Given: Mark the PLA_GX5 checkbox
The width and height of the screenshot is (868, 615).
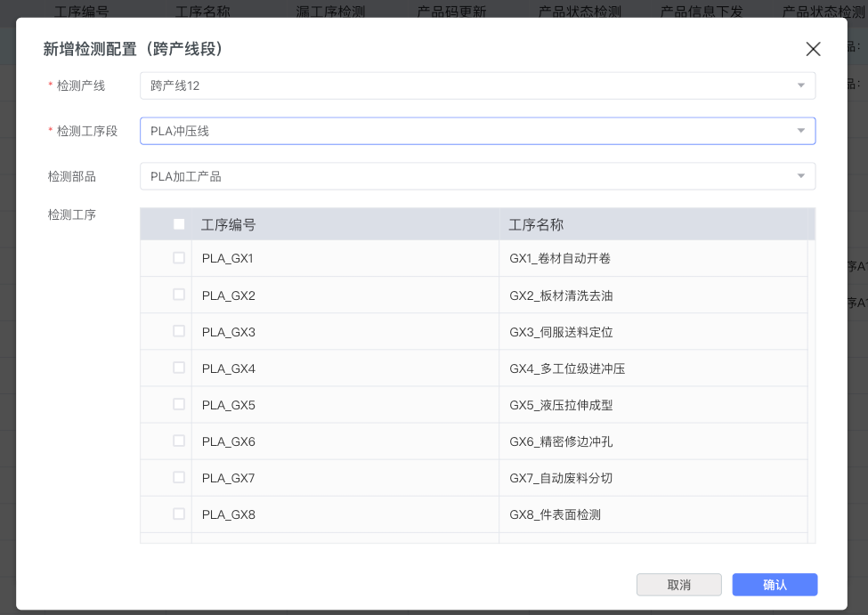Looking at the screenshot, I should pyautogui.click(x=179, y=404).
